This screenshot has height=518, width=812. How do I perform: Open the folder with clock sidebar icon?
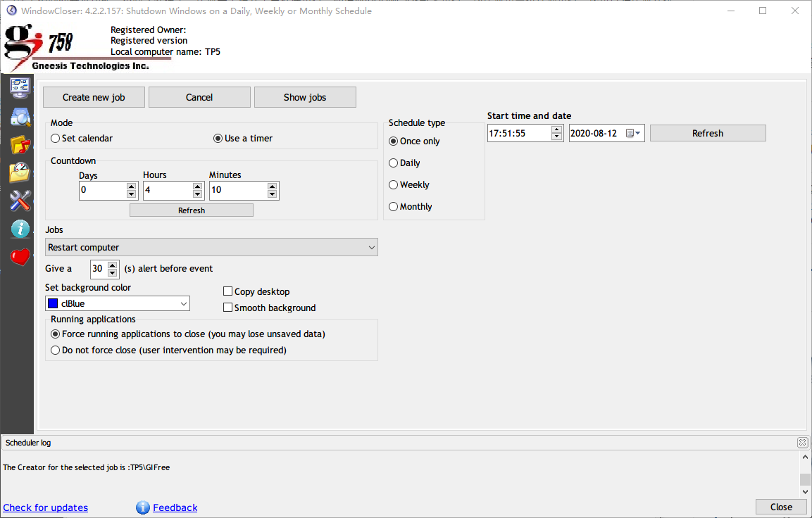coord(20,172)
